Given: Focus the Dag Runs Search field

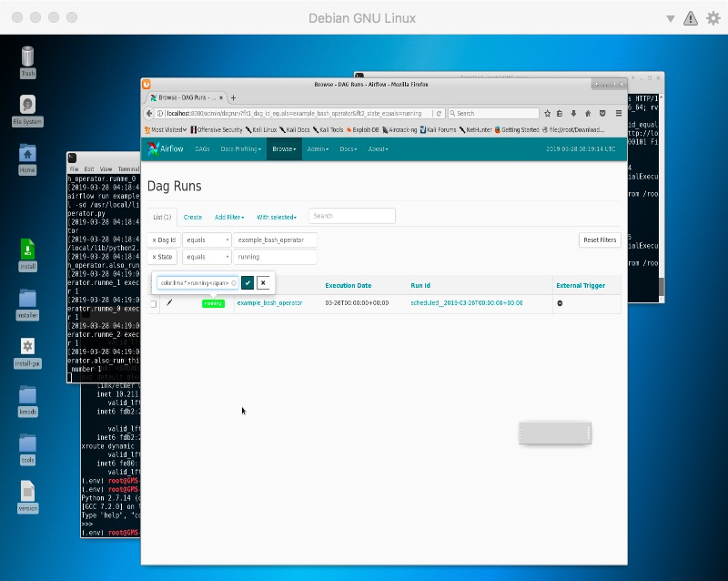Looking at the screenshot, I should (x=352, y=216).
